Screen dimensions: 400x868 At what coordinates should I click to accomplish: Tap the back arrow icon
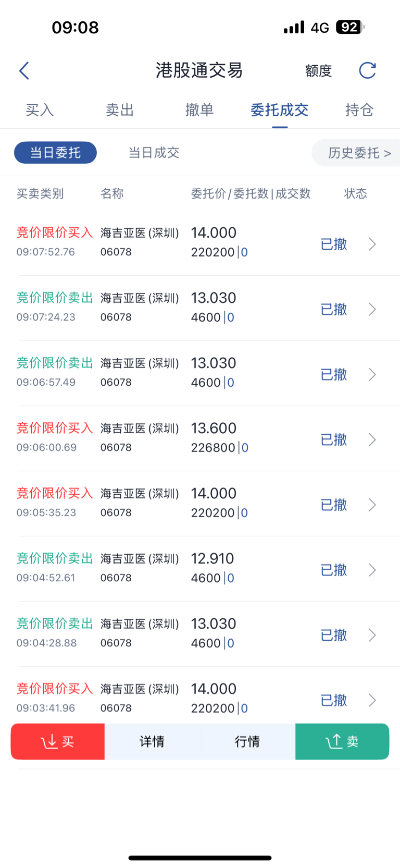(24, 71)
